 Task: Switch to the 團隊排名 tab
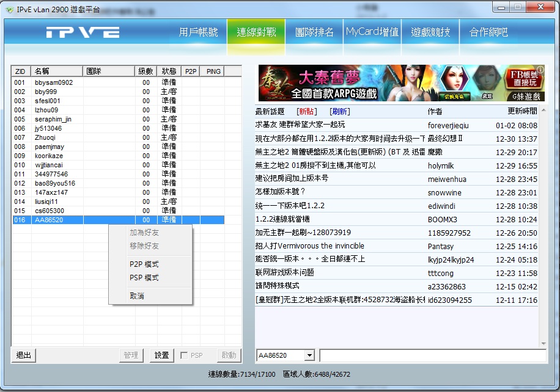(314, 32)
